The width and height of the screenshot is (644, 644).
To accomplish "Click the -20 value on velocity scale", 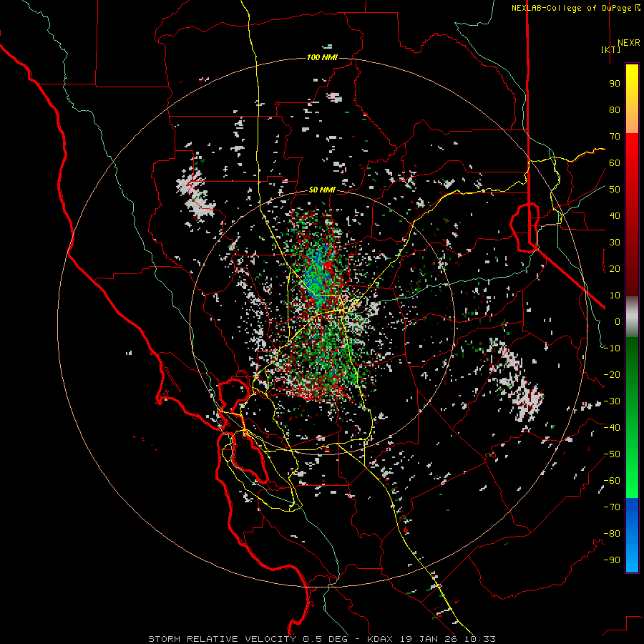I will [612, 375].
